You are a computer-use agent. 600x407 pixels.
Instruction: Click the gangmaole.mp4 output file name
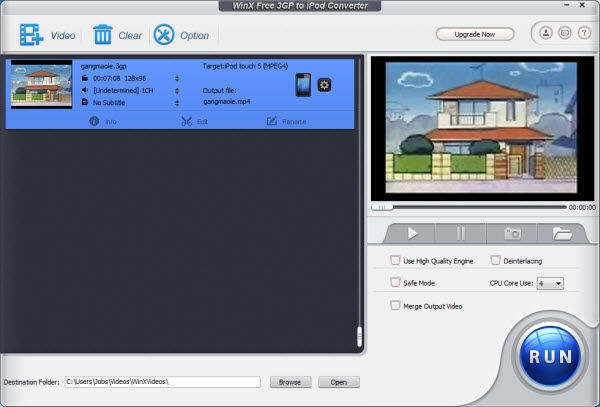227,102
